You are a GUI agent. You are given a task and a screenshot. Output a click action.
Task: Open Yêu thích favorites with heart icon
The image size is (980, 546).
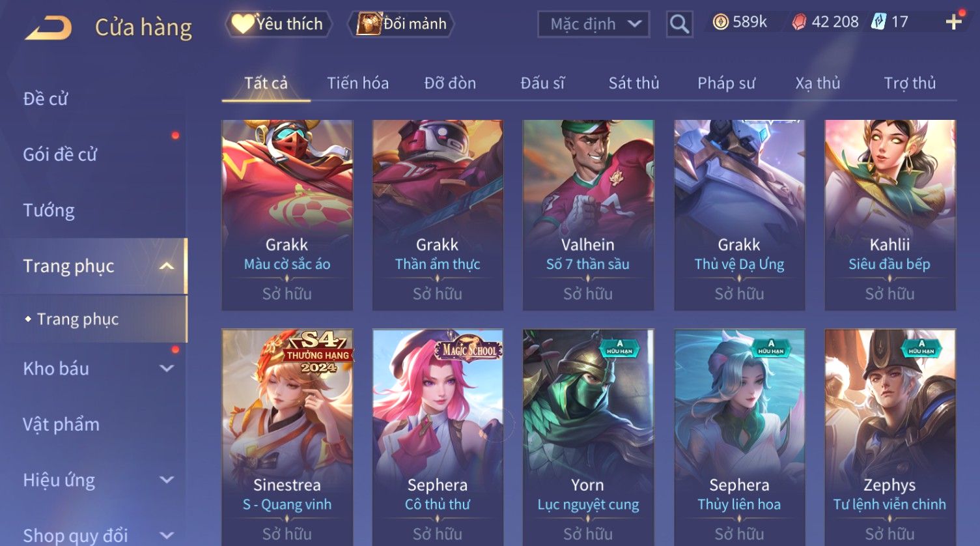point(279,24)
